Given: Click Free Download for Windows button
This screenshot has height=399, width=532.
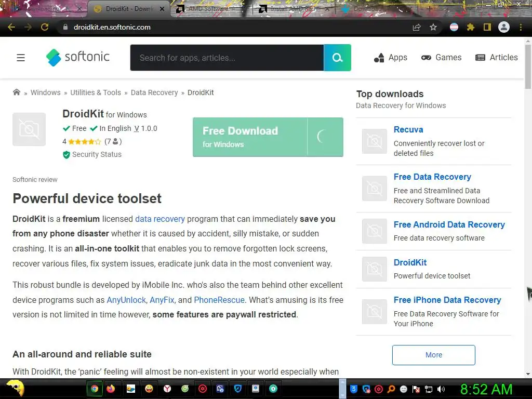Looking at the screenshot, I should click(x=268, y=137).
